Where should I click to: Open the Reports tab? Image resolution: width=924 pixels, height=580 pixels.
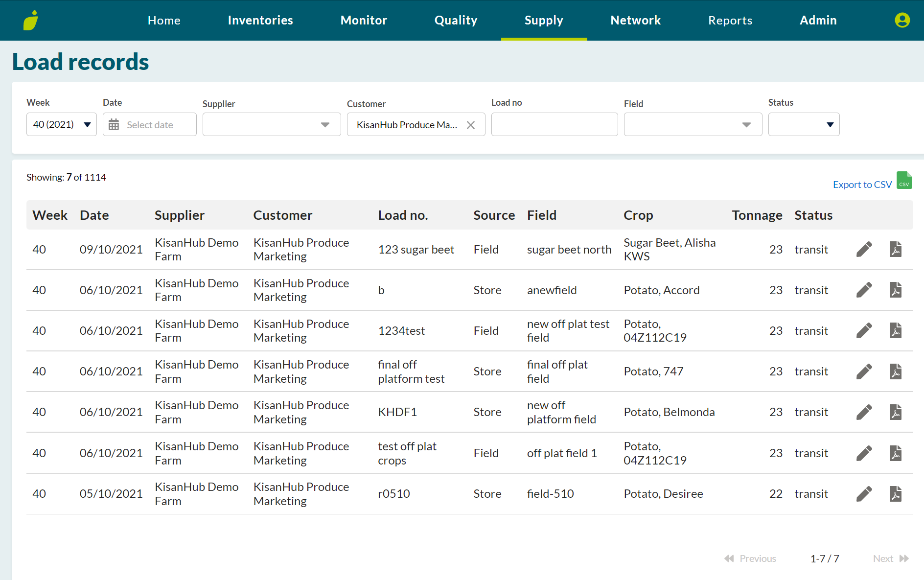point(730,20)
